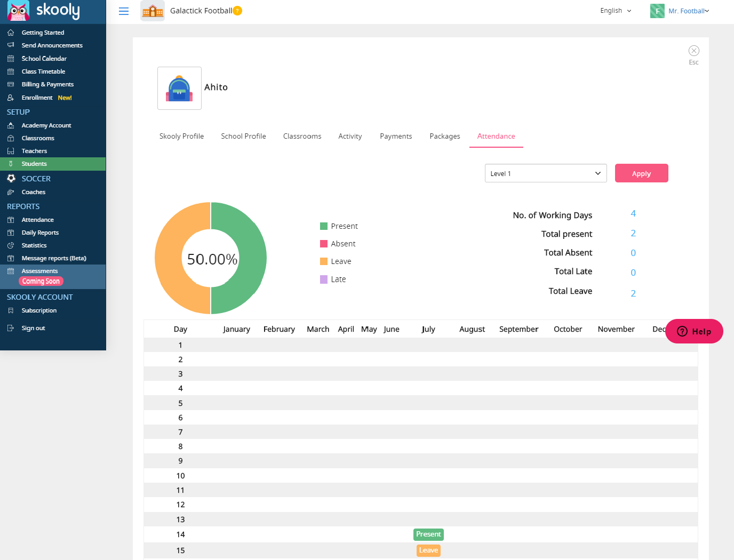
Task: Click the Total Leave value
Action: 633,293
